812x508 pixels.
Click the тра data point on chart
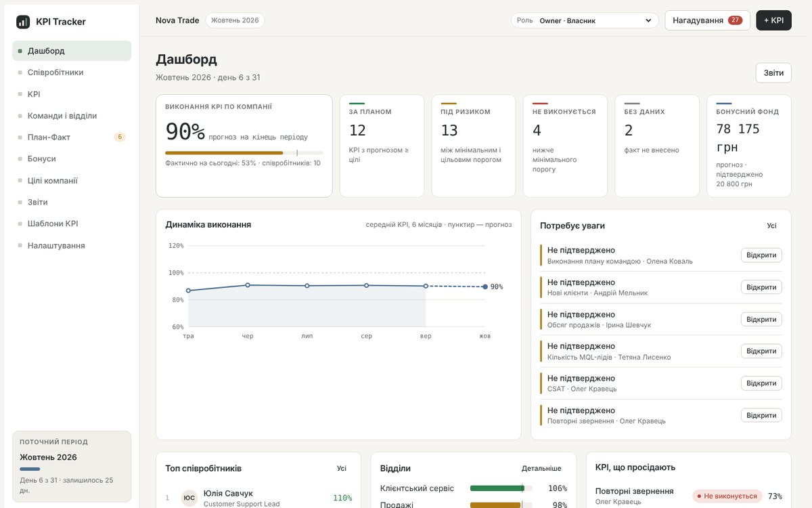188,291
